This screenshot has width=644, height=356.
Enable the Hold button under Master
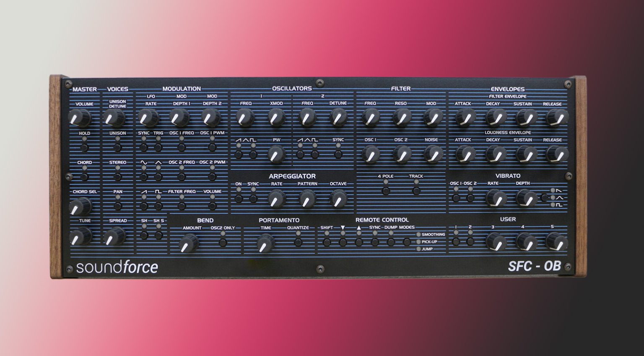point(84,148)
